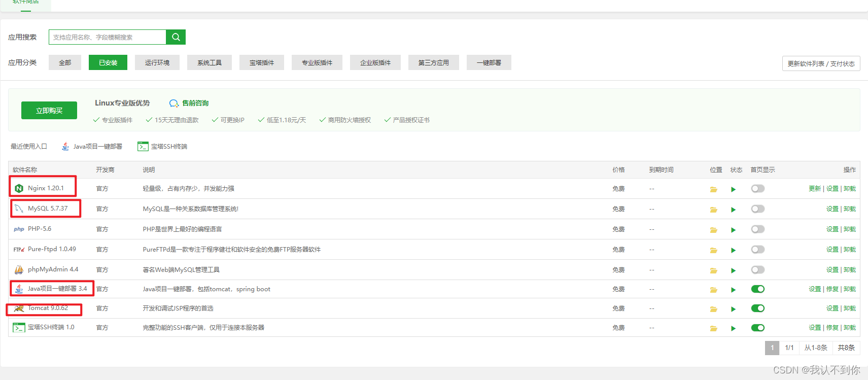This screenshot has width=868, height=380.
Task: Click 修复 for Java项目一键部署
Action: pyautogui.click(x=832, y=289)
